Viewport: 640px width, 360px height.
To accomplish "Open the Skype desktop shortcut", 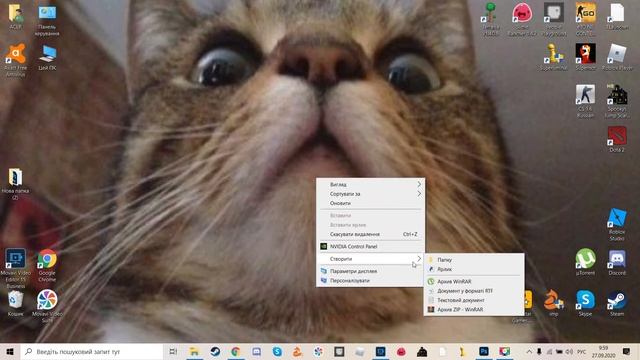I will click(585, 302).
